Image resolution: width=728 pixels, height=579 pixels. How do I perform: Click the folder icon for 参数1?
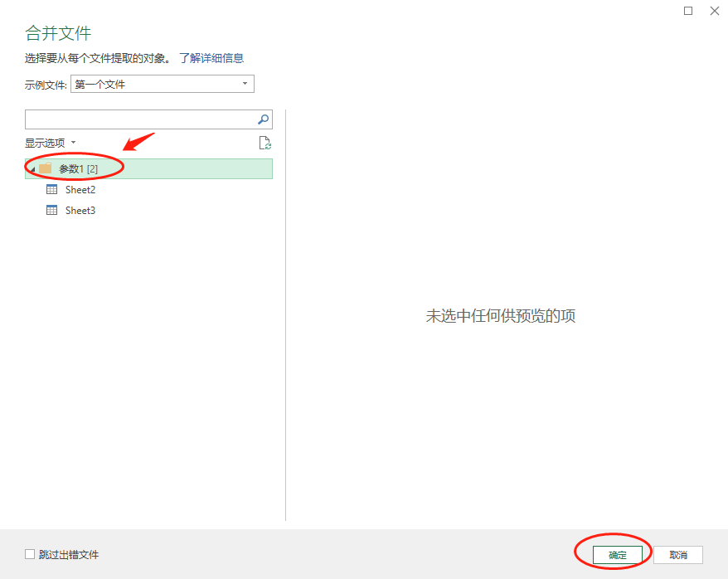[x=46, y=168]
